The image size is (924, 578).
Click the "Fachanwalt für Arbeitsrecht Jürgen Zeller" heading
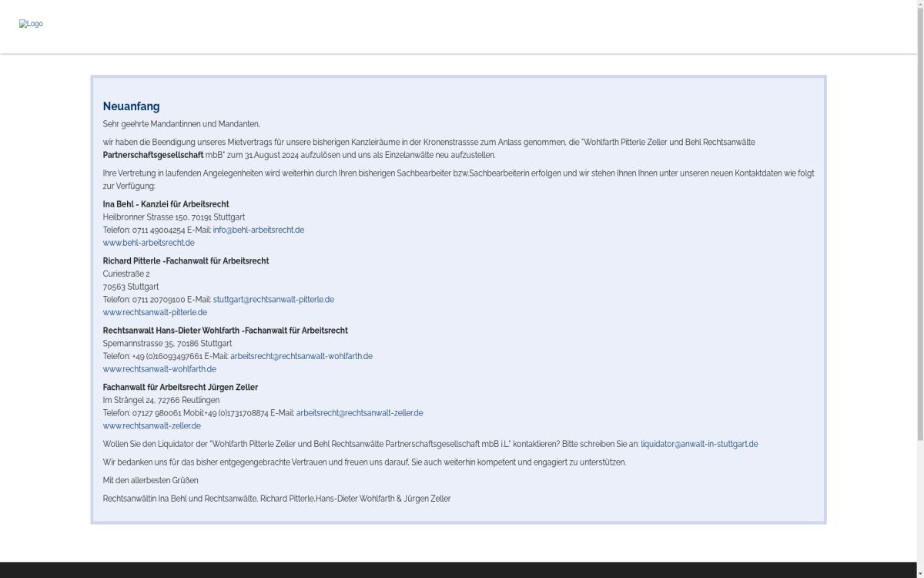[x=180, y=387]
